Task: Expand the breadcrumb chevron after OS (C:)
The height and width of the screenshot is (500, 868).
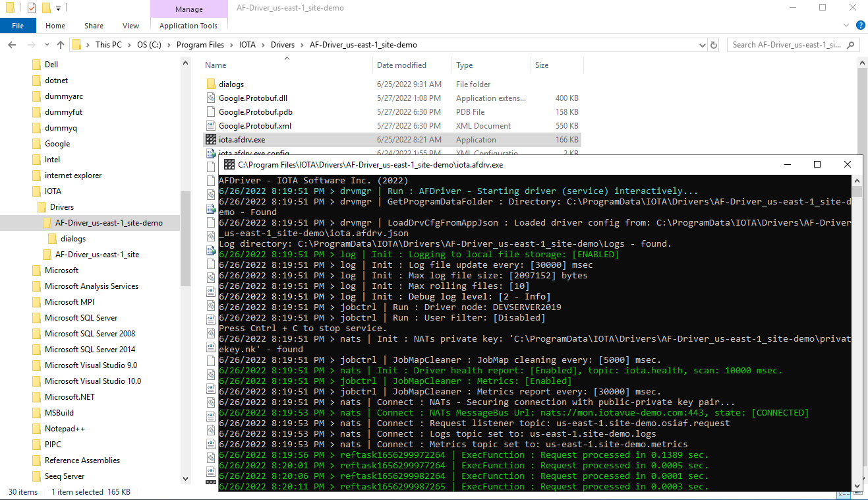Action: pyautogui.click(x=169, y=45)
